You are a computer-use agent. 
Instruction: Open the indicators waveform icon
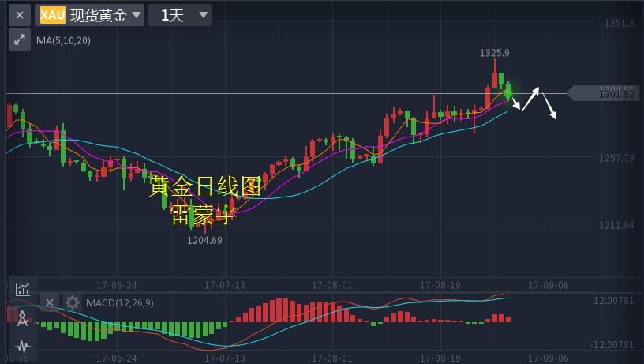coord(23,346)
